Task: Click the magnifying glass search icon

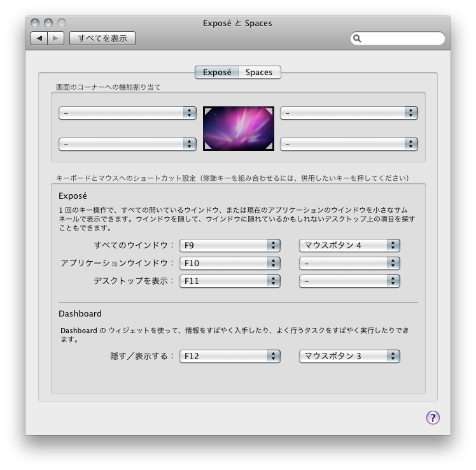Action: [x=357, y=38]
